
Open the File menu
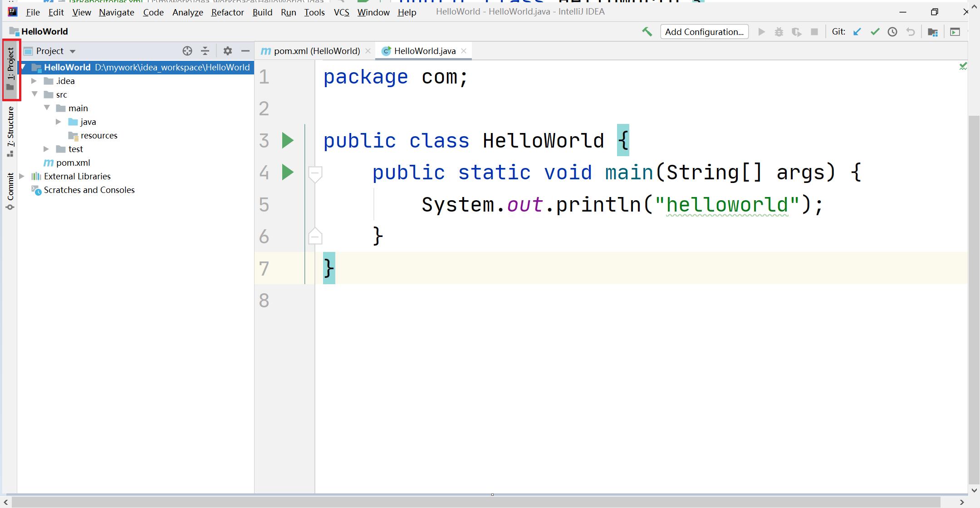(x=33, y=12)
